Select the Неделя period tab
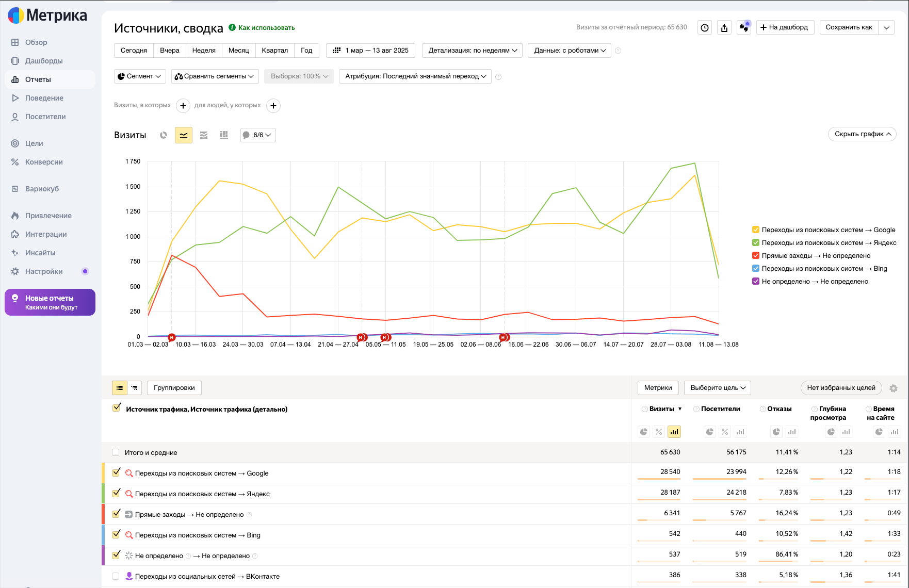Image resolution: width=909 pixels, height=588 pixels. pyautogui.click(x=204, y=51)
